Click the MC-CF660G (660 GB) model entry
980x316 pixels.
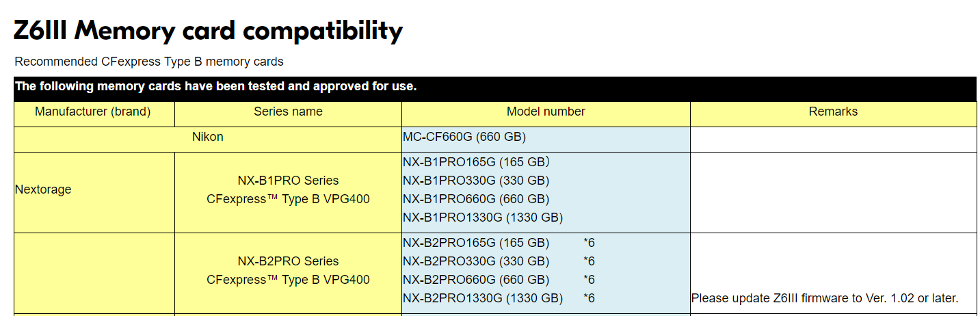point(464,137)
